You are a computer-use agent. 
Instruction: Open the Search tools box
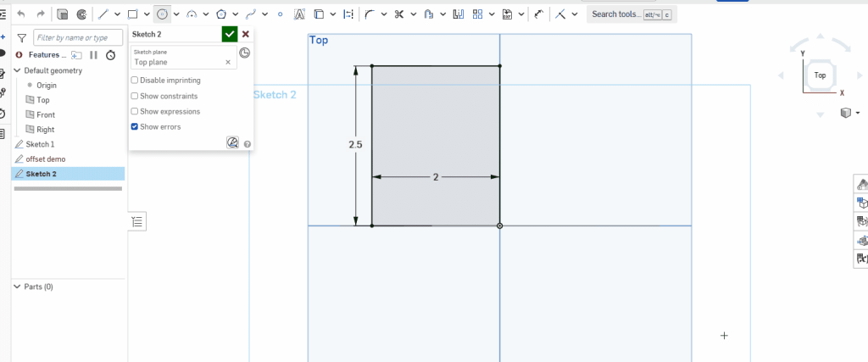pyautogui.click(x=632, y=14)
